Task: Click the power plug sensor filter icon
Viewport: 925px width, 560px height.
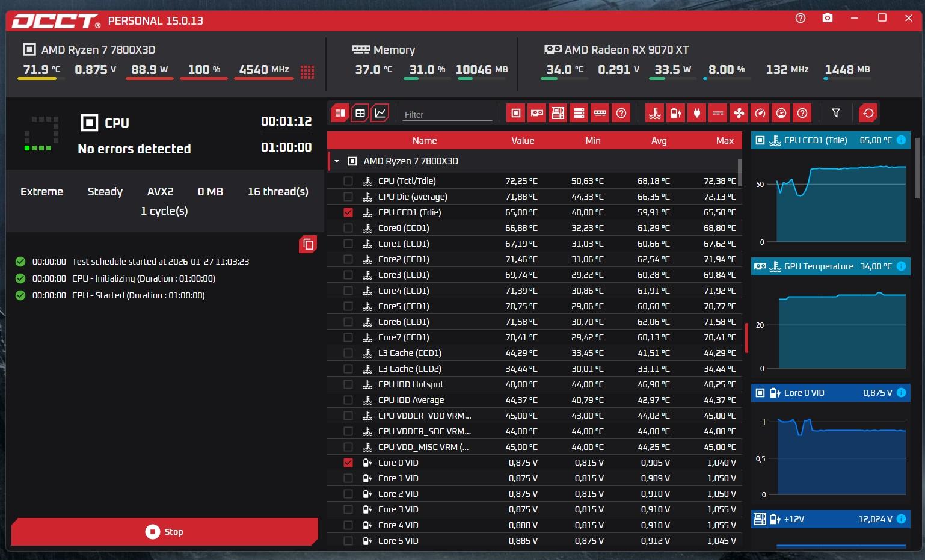Action: pyautogui.click(x=697, y=113)
